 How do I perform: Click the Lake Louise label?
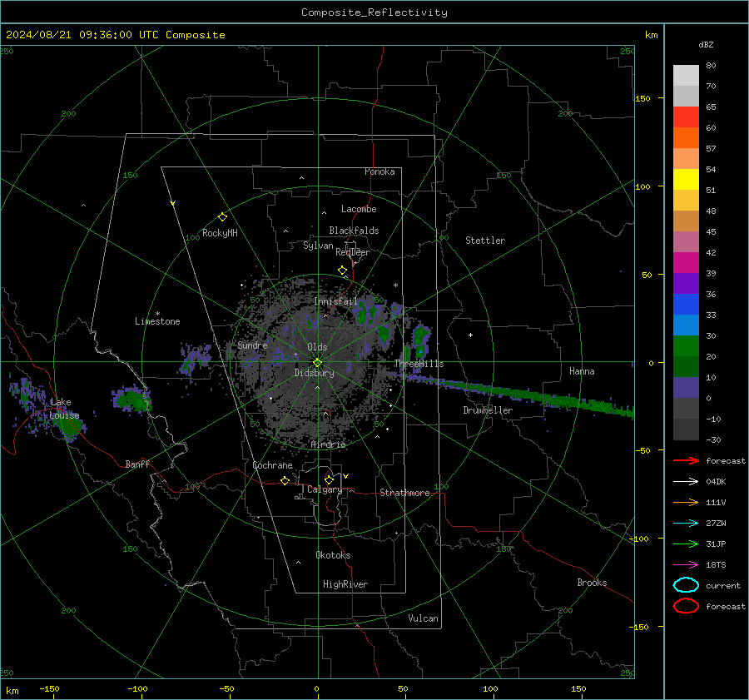(64, 409)
